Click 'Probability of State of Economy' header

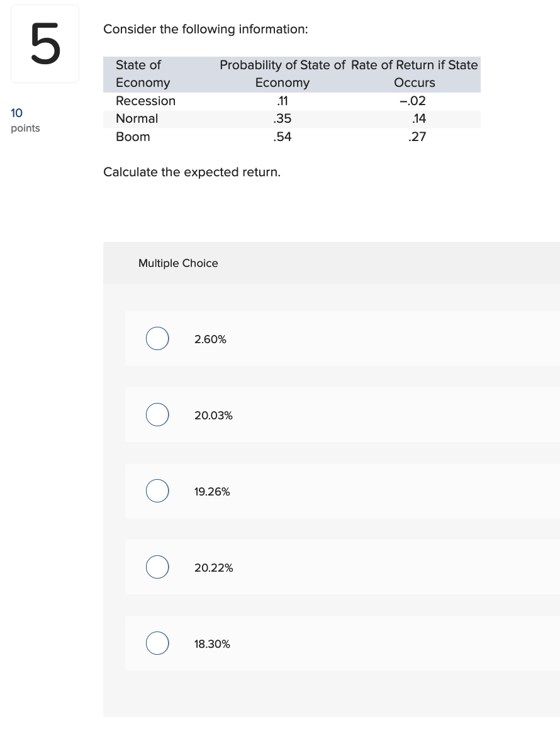tap(283, 74)
